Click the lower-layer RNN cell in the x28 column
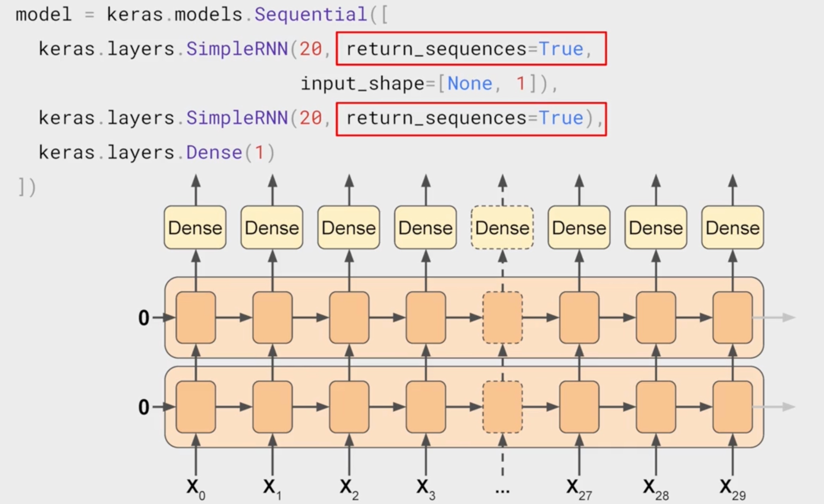 [x=656, y=407]
